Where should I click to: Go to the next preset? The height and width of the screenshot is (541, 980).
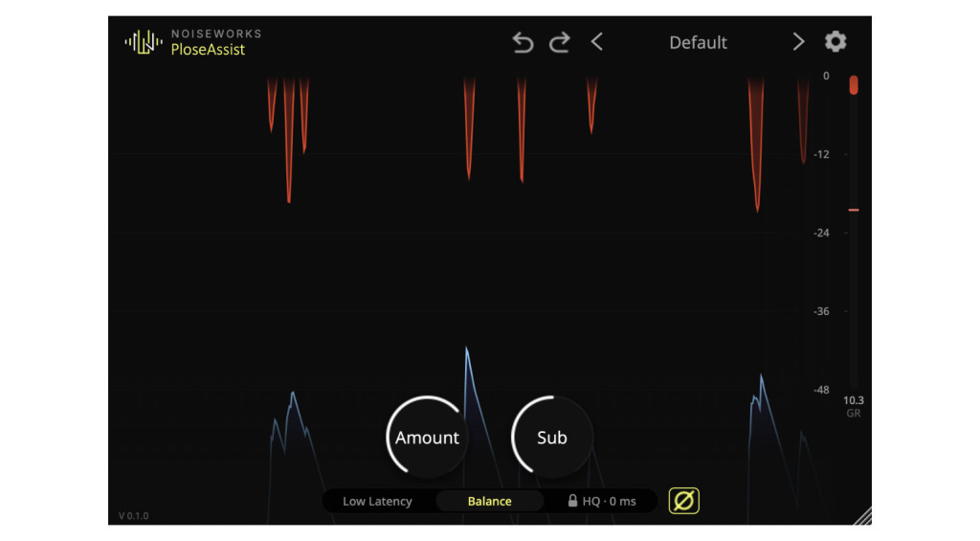click(x=798, y=42)
